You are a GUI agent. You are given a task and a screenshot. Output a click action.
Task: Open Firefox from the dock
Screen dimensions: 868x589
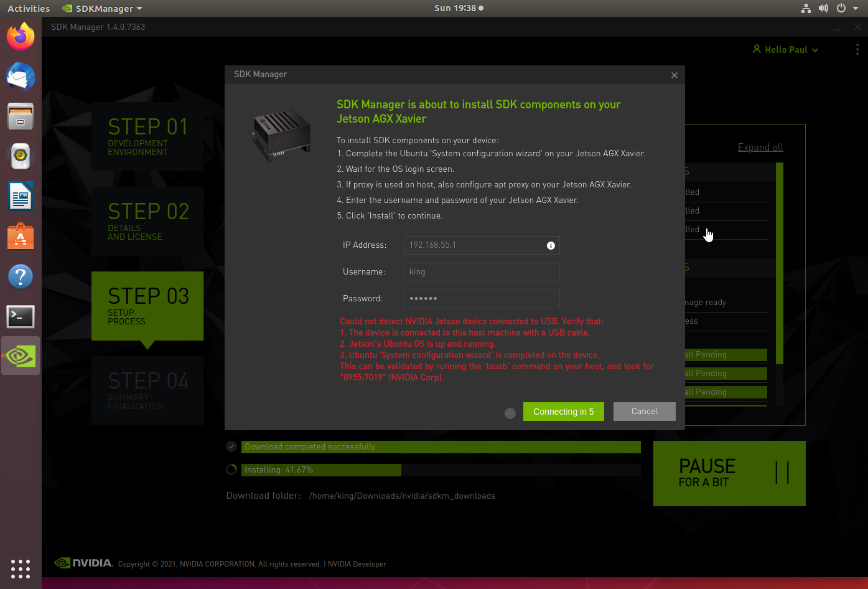point(21,37)
